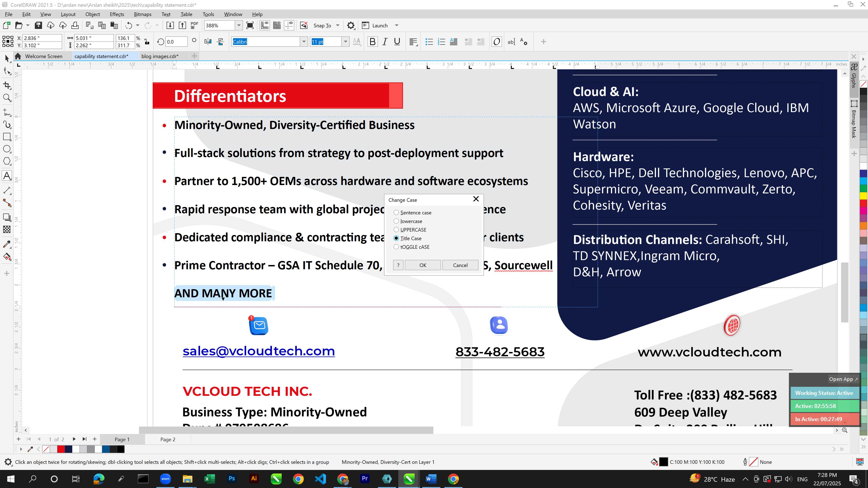Add new page plus button
The image size is (868, 488).
tap(95, 439)
